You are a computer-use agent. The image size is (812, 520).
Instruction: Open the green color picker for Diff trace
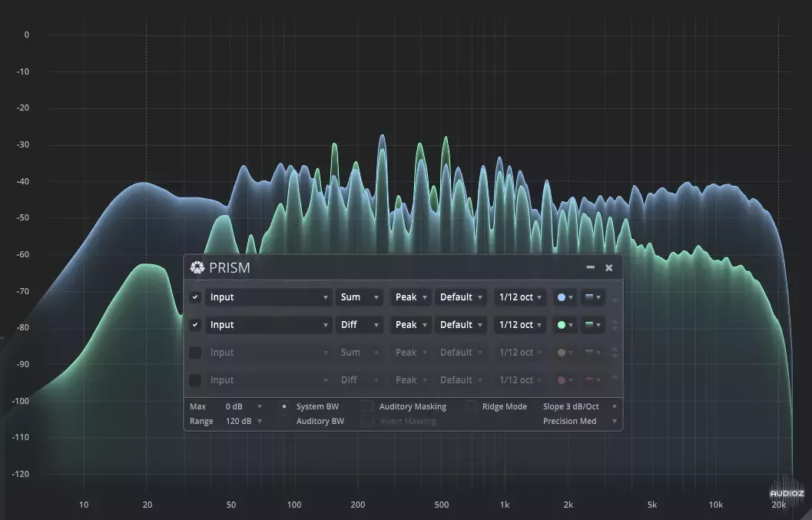[565, 325]
